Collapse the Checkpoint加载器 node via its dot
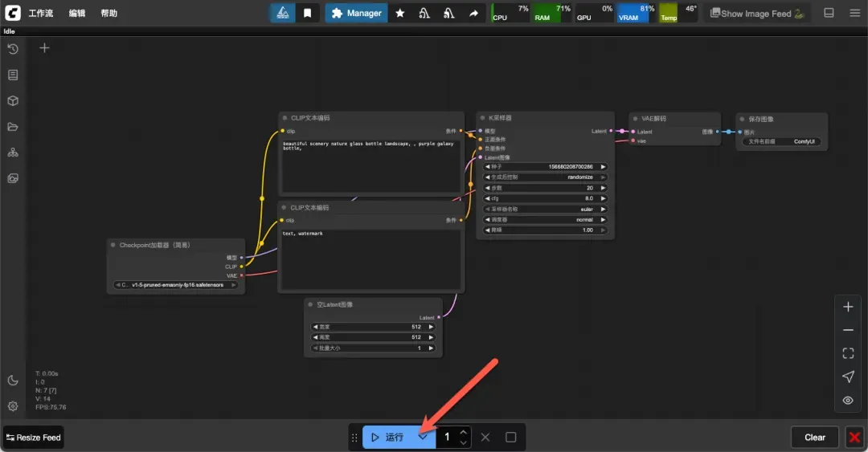 point(113,245)
